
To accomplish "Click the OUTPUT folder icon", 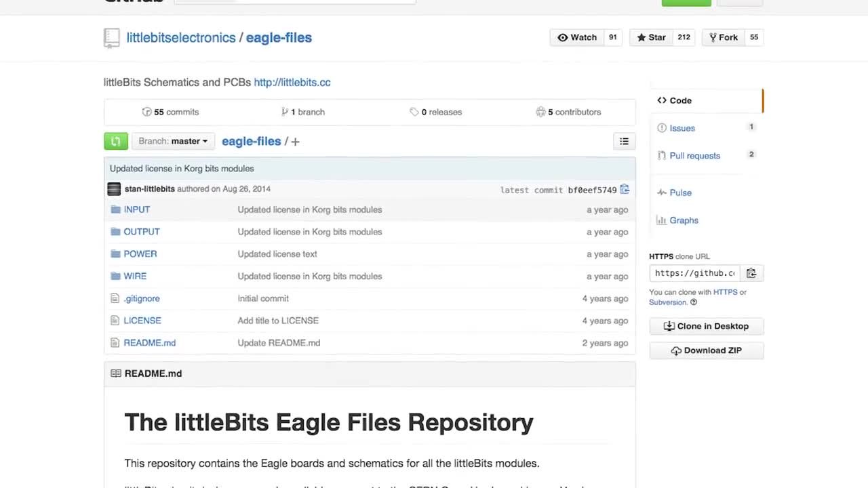I will 115,232.
